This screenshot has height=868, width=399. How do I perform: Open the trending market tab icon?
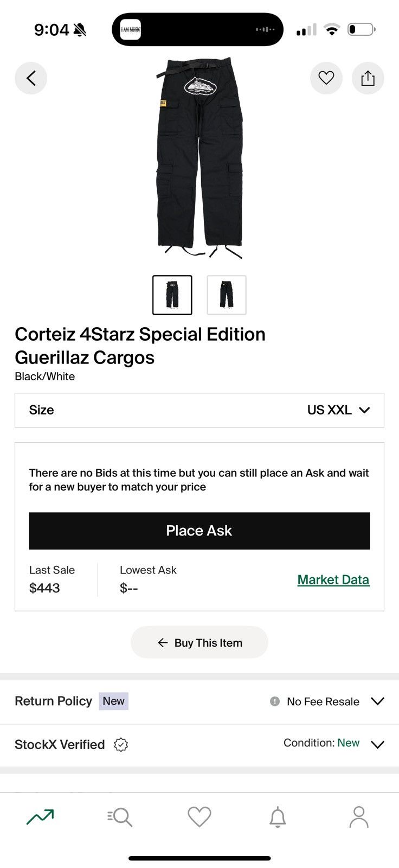[x=40, y=816]
